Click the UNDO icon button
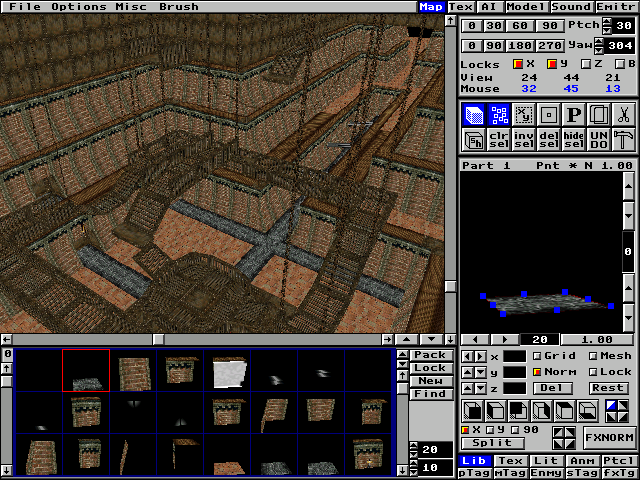This screenshot has width=640, height=480. pyautogui.click(x=598, y=140)
